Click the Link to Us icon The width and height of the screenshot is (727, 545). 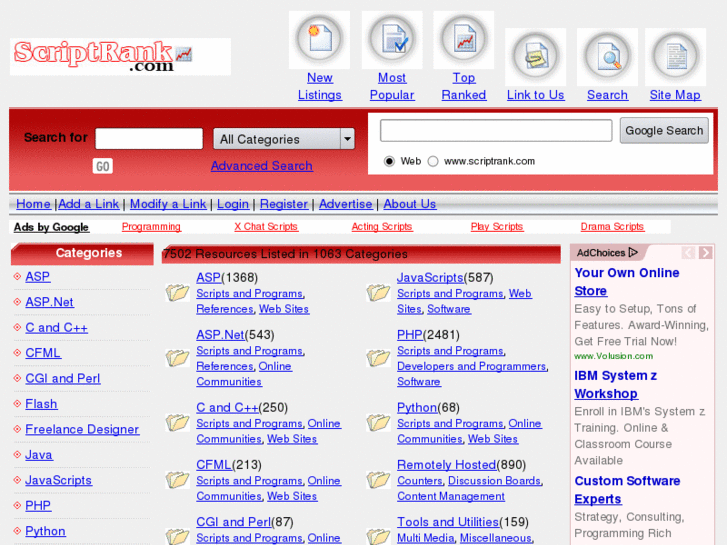click(536, 57)
